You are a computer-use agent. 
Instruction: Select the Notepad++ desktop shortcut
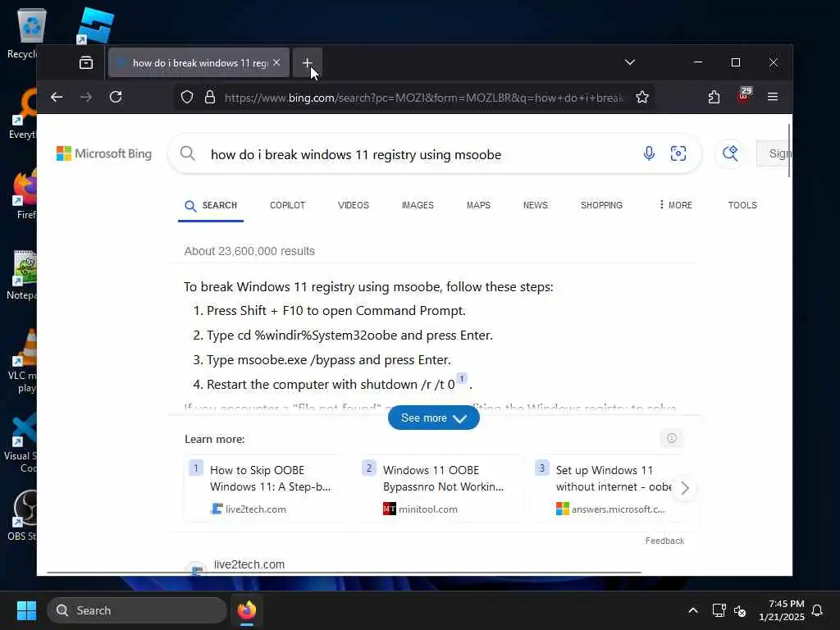point(24,275)
